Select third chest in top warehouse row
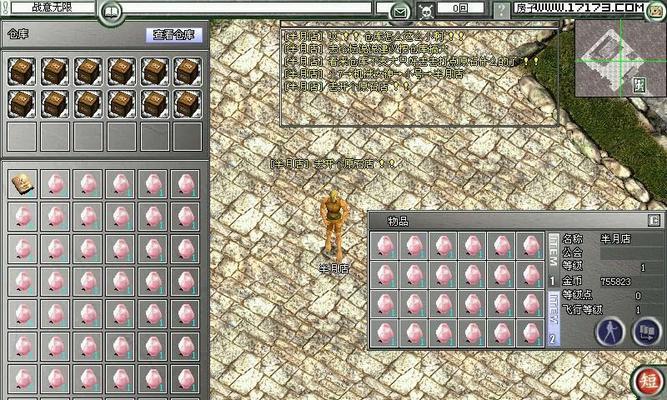Screen dimensions: 667x400 88,71
